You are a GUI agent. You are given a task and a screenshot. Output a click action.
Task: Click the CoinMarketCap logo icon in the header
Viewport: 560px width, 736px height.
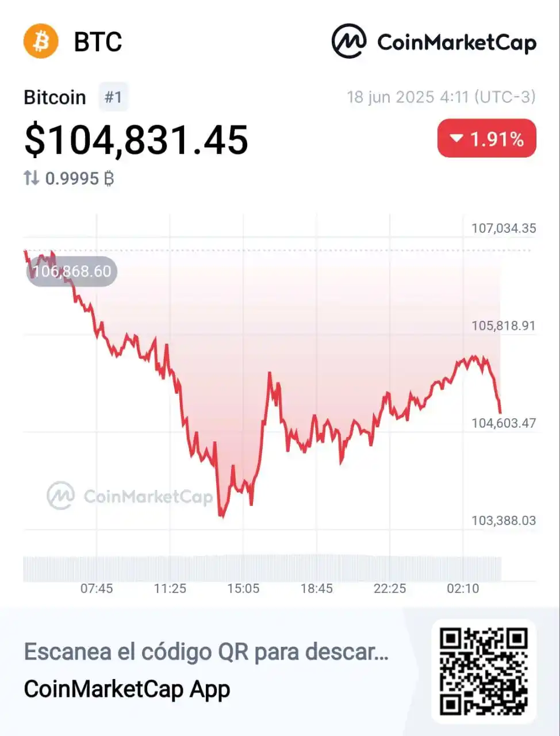point(349,41)
